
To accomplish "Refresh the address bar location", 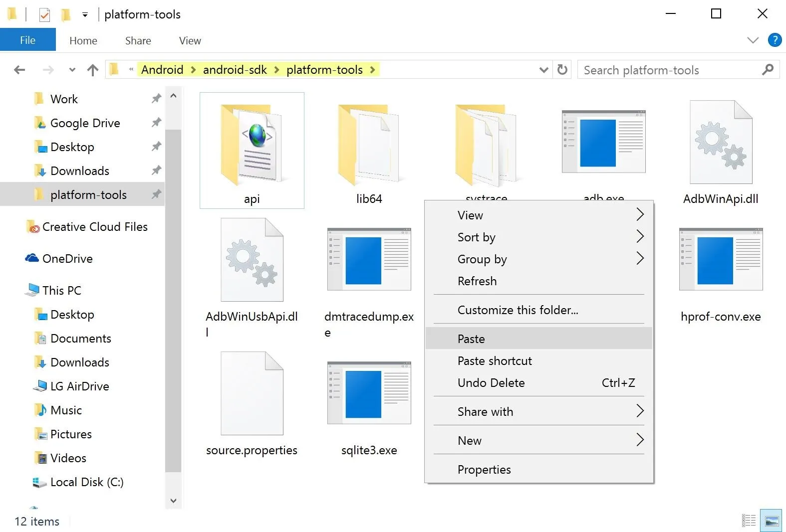I will pyautogui.click(x=562, y=70).
